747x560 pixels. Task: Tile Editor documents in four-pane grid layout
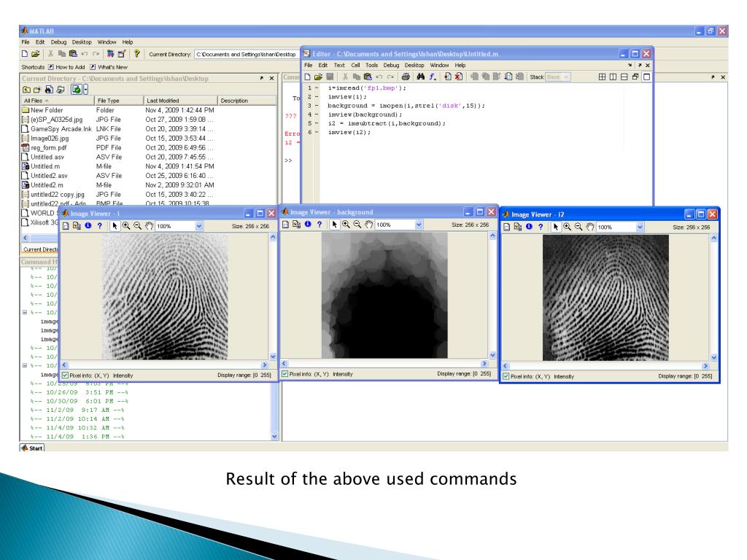(x=602, y=77)
